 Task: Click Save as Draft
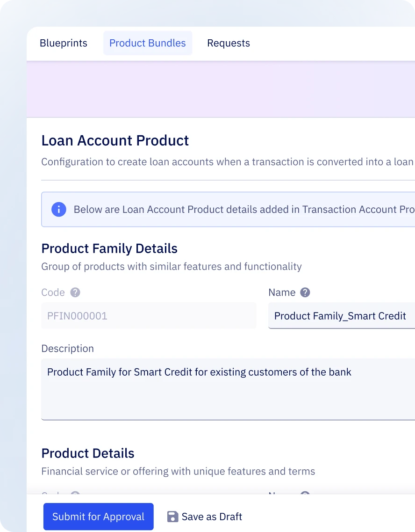[212, 517]
